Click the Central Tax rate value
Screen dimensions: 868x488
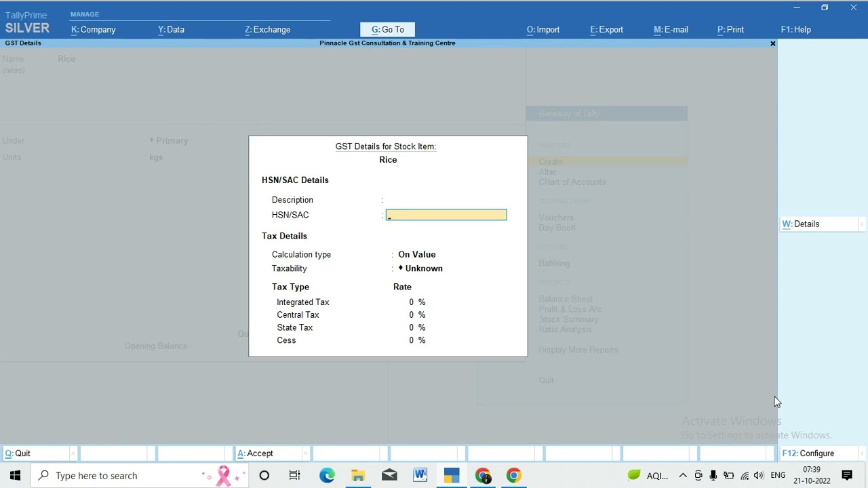pos(416,315)
